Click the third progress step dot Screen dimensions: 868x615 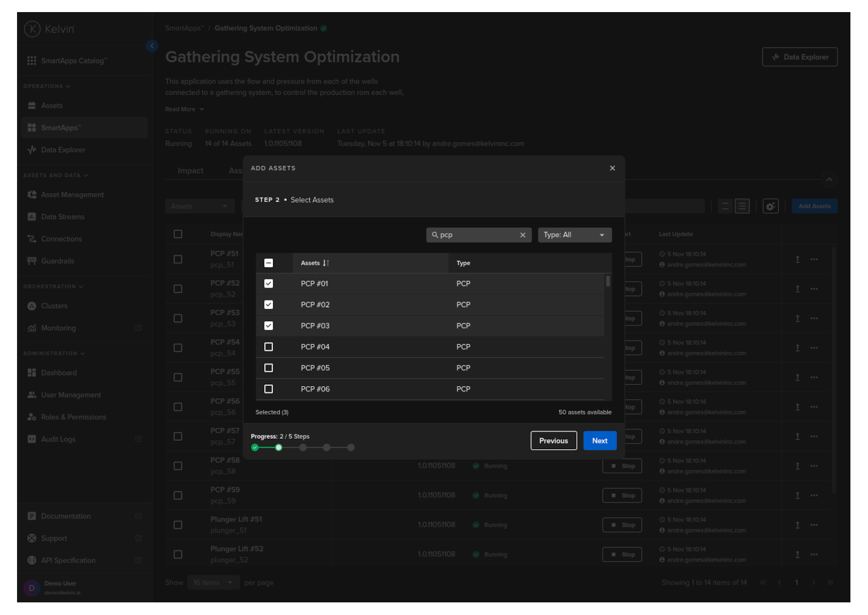[303, 448]
